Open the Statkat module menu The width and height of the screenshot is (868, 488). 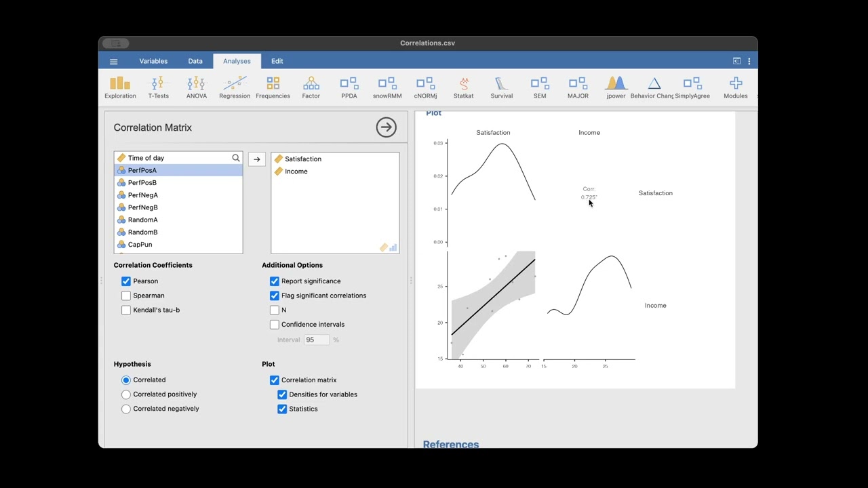point(463,87)
